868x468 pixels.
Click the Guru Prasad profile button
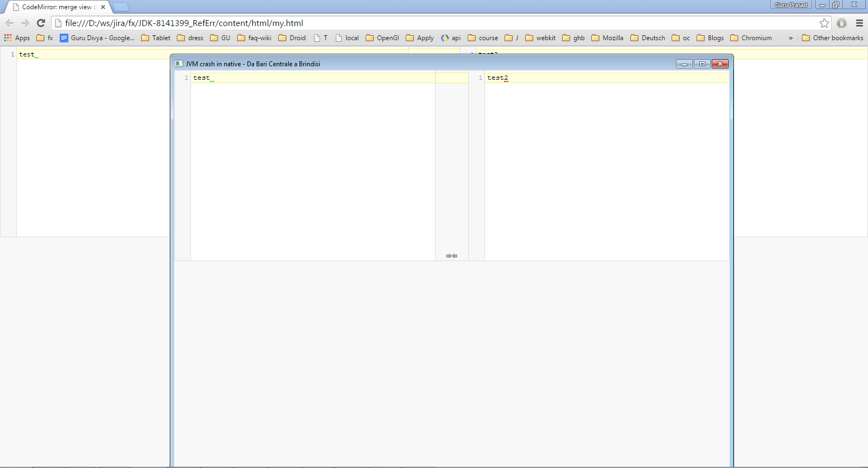click(x=790, y=5)
